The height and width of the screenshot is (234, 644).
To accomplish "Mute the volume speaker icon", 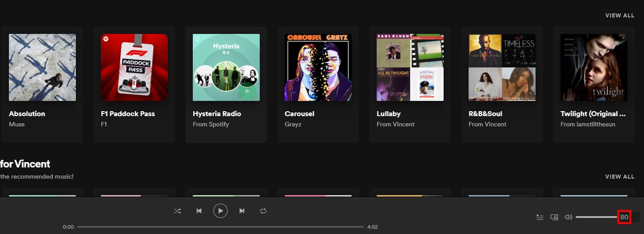I will (568, 217).
